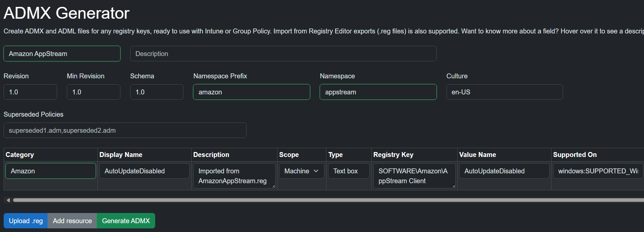Click the Upload .reg button

26,221
